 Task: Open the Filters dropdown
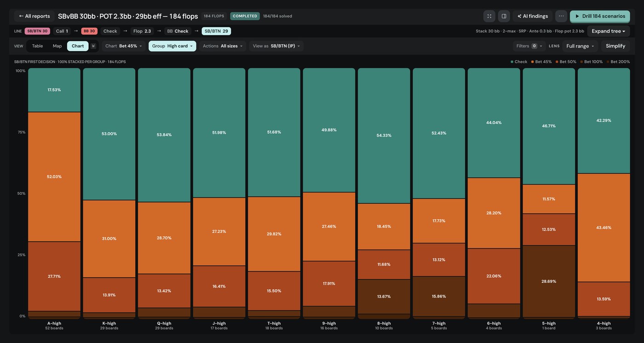click(529, 46)
